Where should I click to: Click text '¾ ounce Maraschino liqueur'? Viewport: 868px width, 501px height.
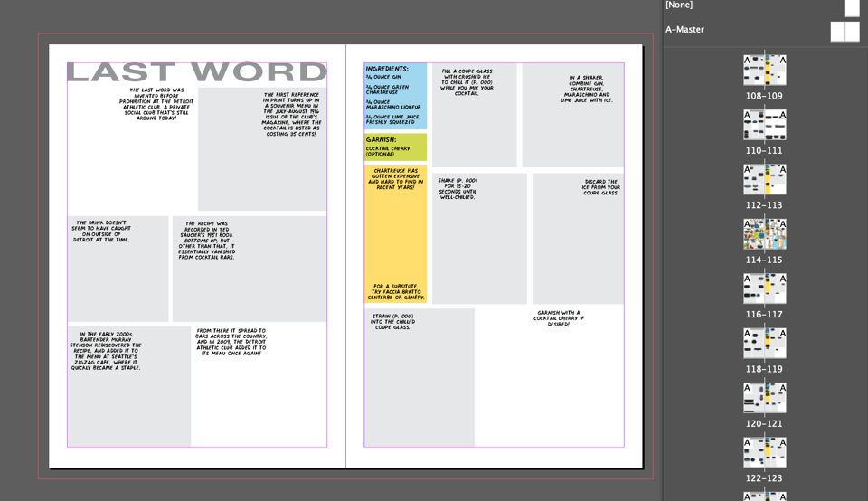(393, 105)
